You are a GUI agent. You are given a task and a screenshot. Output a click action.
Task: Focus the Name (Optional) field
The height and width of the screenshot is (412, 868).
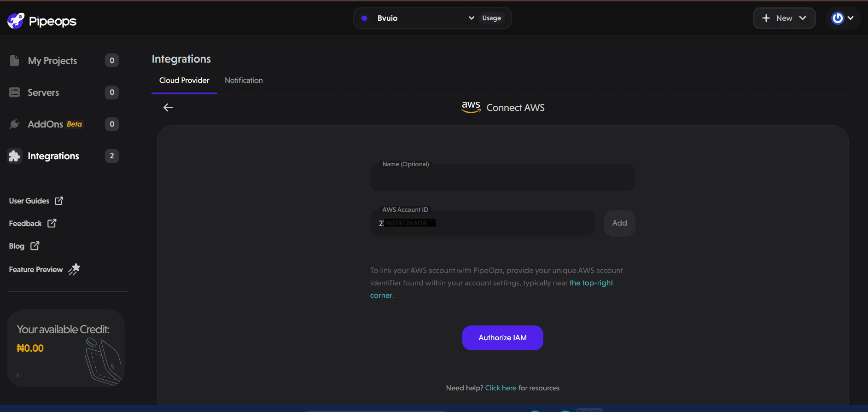[x=502, y=177]
